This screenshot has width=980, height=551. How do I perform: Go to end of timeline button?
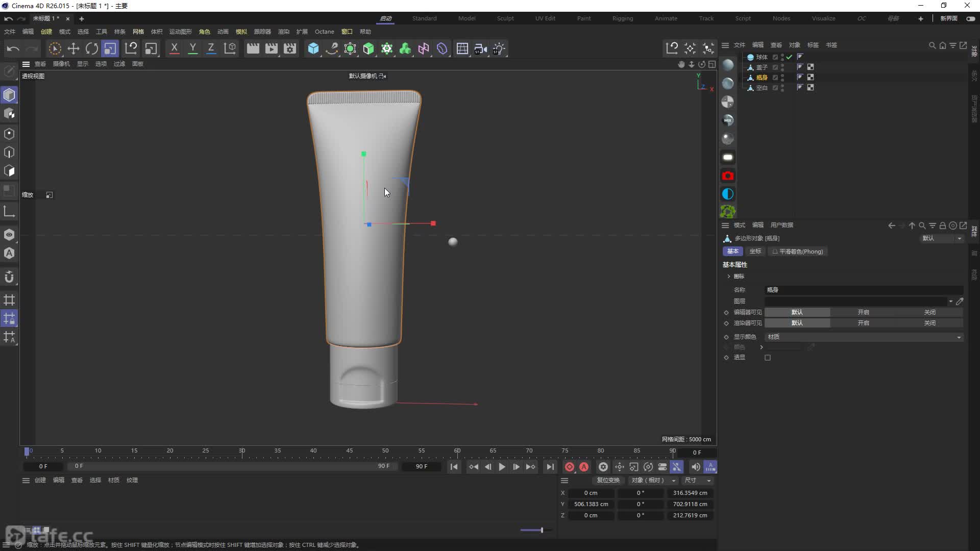(x=550, y=467)
